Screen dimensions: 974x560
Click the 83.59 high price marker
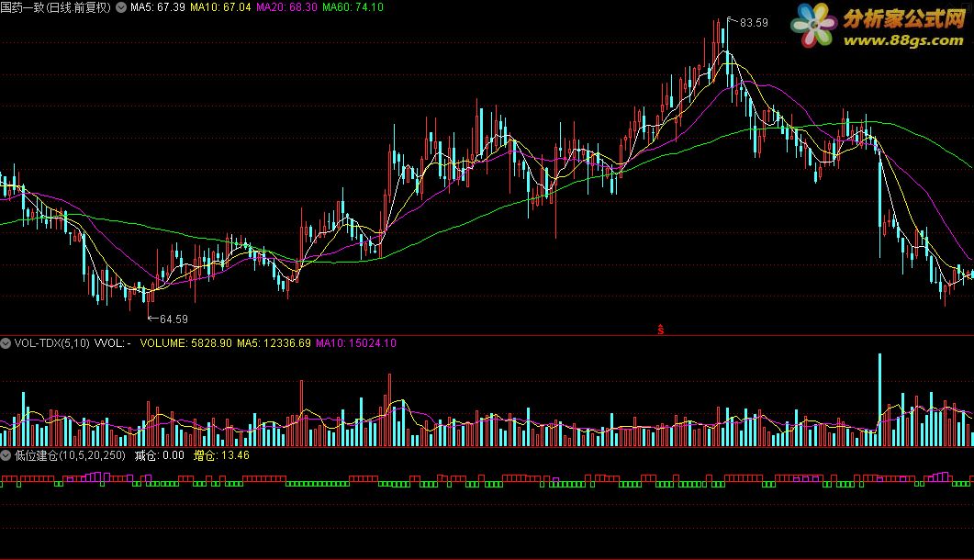coord(754,23)
